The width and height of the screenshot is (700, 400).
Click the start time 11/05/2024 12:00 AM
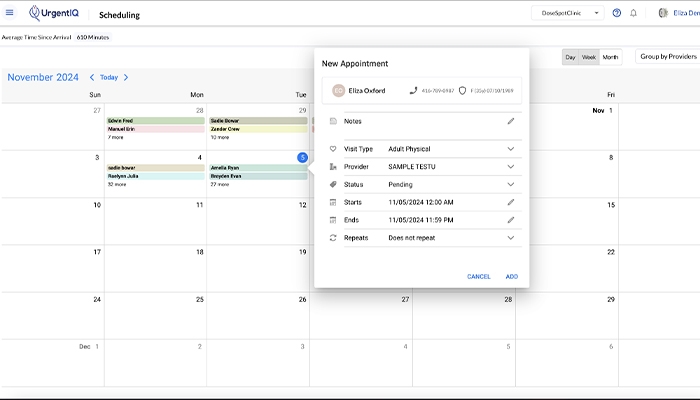(421, 202)
